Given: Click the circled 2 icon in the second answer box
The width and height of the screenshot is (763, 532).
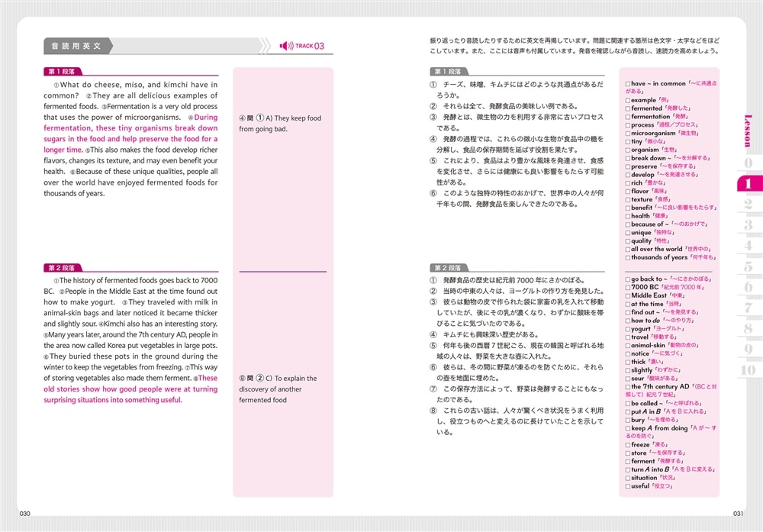Looking at the screenshot, I should coord(259,379).
